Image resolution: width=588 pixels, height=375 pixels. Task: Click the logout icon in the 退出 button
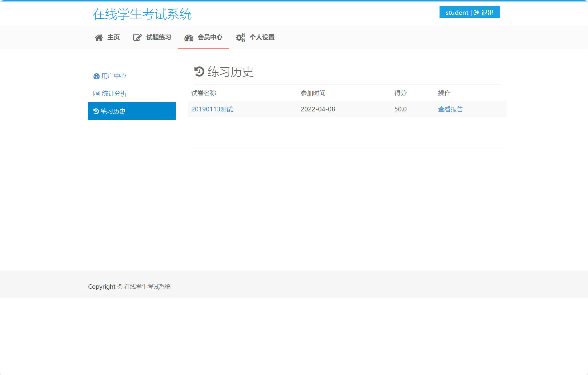click(x=476, y=12)
